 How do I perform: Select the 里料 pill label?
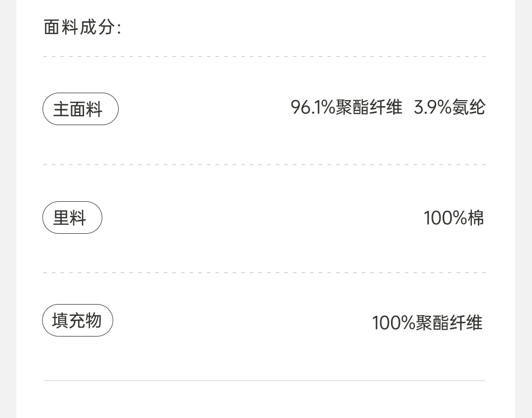(72, 218)
